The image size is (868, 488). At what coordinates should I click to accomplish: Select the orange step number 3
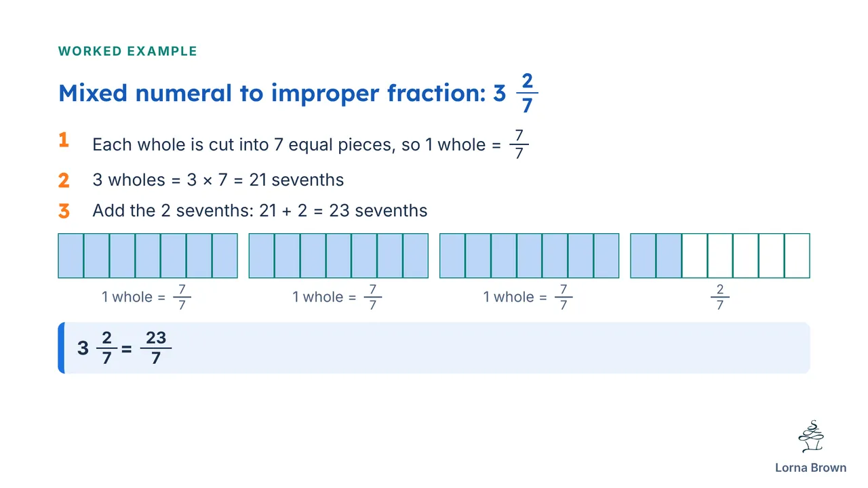pos(64,211)
